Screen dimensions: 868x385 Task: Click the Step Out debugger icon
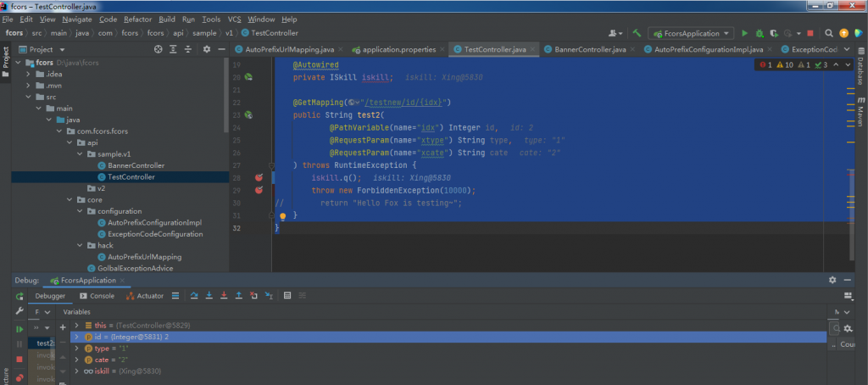click(238, 296)
